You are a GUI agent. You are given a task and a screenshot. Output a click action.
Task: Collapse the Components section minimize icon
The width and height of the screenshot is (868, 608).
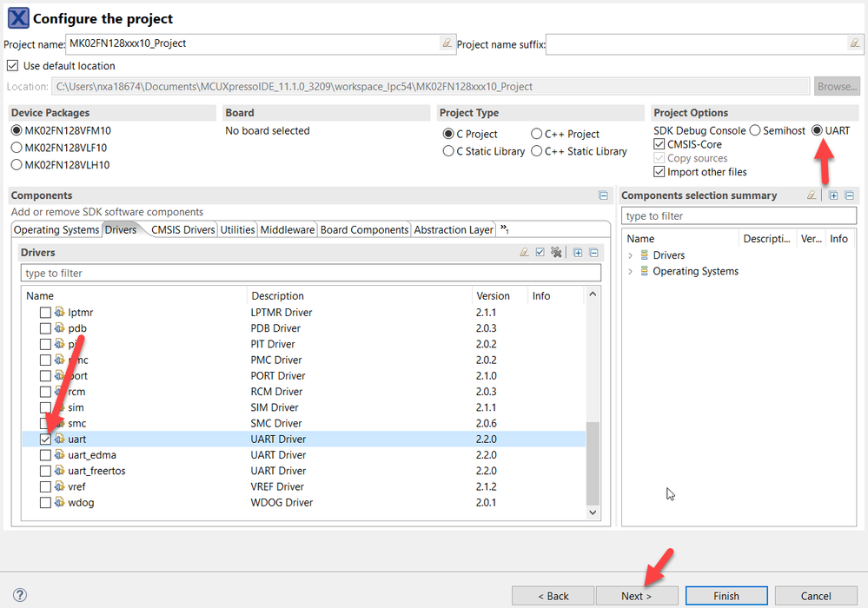tap(603, 195)
